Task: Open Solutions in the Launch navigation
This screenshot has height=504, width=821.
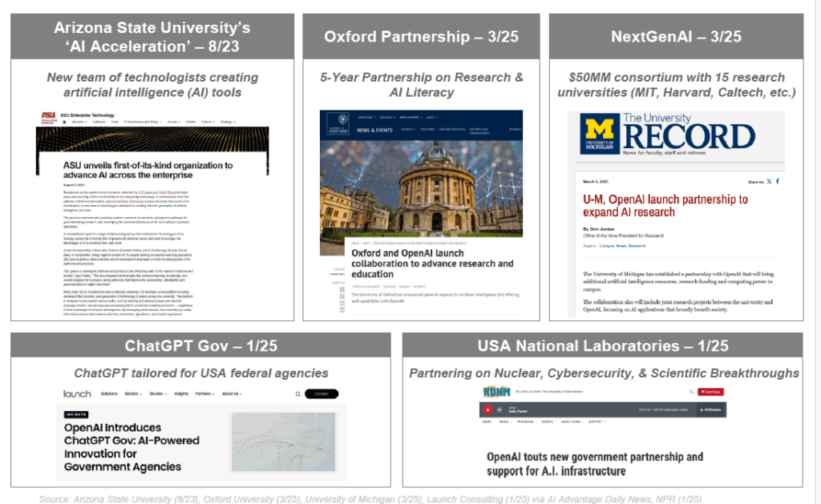Action: [109, 393]
